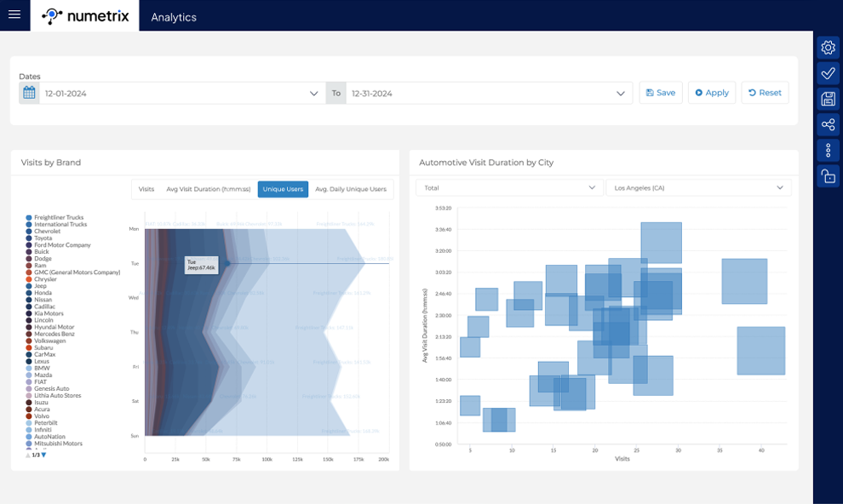Click the unlock padlock sidebar icon
The image size is (843, 504).
coord(828,176)
